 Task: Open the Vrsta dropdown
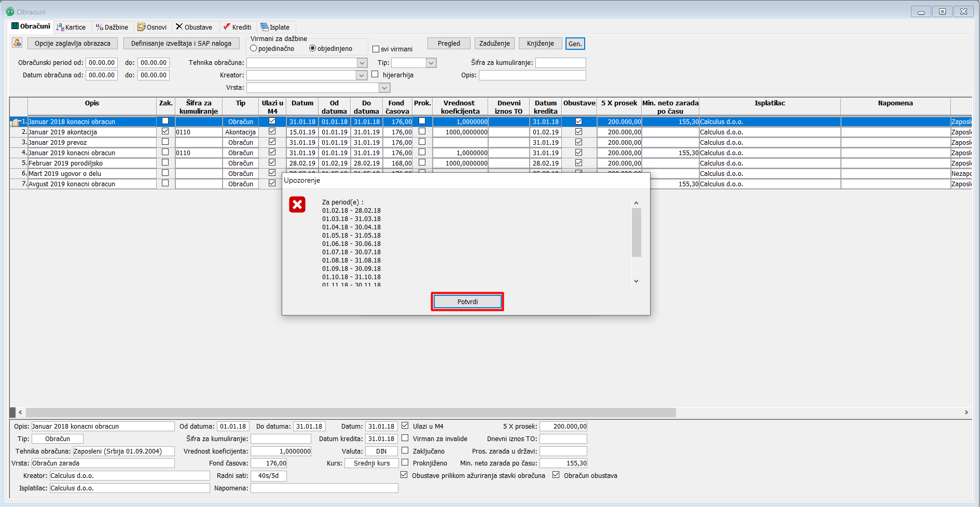tap(384, 88)
